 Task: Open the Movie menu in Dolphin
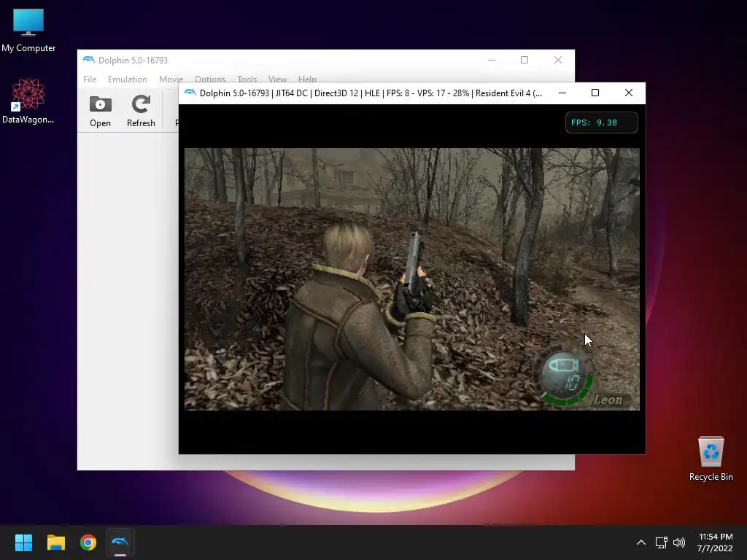[171, 79]
